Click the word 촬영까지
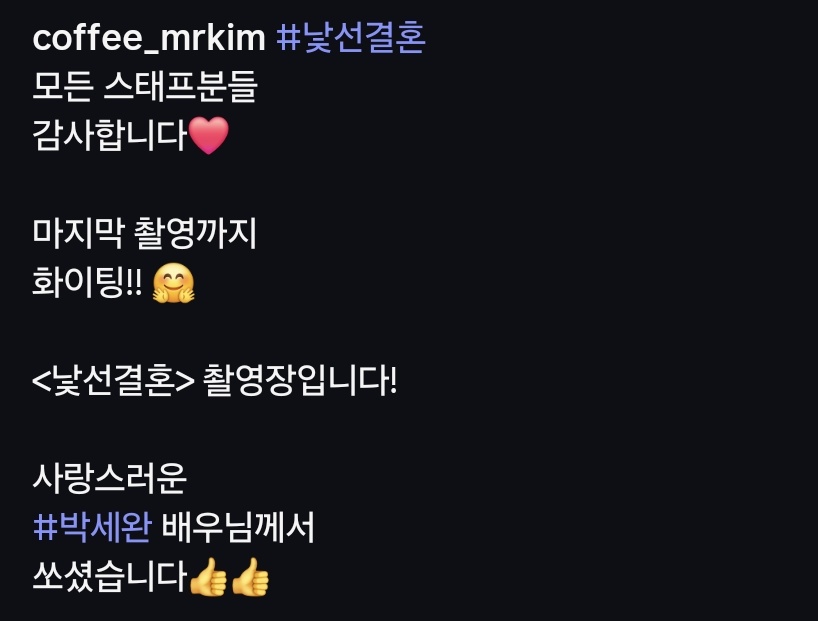 [x=195, y=234]
